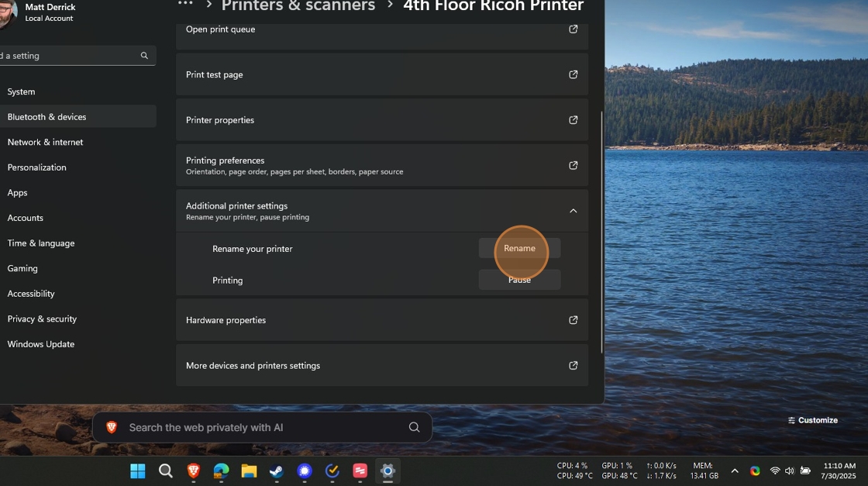The height and width of the screenshot is (486, 868).
Task: Open File Explorer from the taskbar
Action: tap(249, 471)
